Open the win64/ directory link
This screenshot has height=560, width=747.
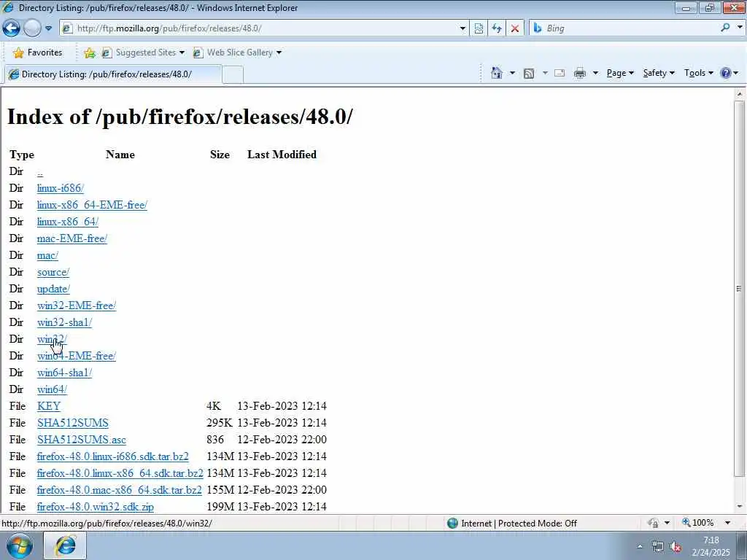coord(52,389)
